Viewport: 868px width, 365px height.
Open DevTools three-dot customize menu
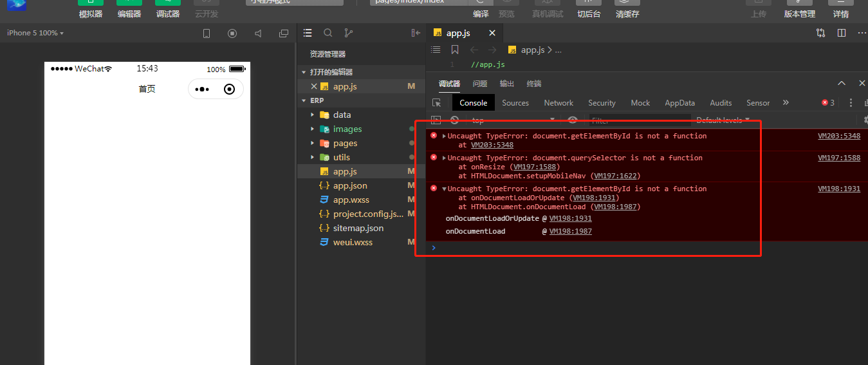coord(851,102)
